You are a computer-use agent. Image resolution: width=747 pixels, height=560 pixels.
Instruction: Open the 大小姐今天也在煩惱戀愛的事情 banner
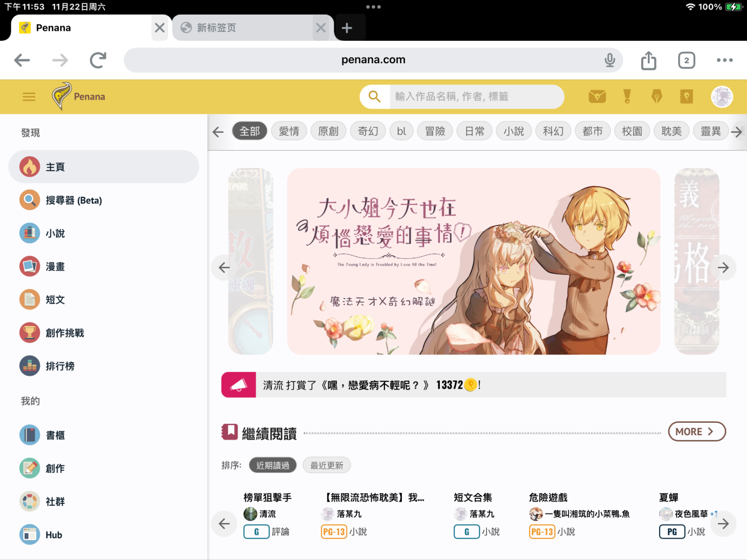click(x=474, y=261)
